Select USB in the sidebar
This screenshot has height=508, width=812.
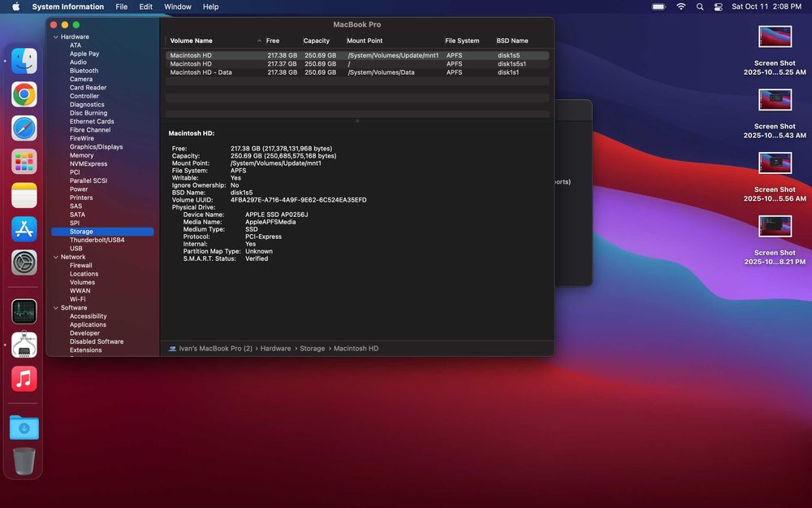click(x=76, y=248)
